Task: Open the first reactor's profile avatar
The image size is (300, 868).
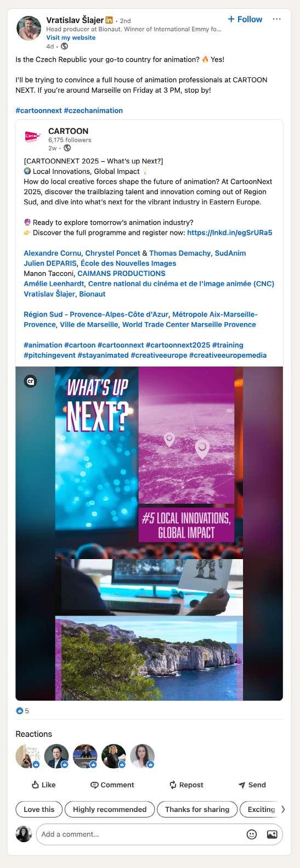Action: [27, 756]
